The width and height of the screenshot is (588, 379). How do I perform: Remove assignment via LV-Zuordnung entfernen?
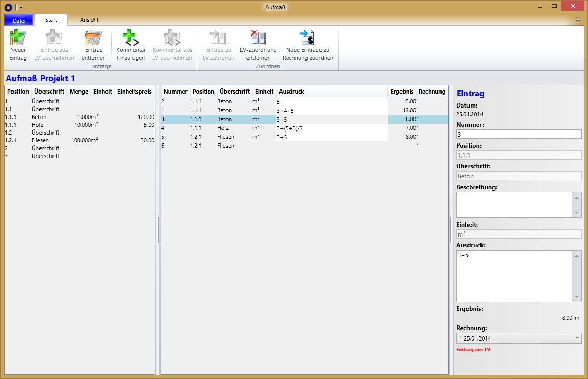click(258, 45)
